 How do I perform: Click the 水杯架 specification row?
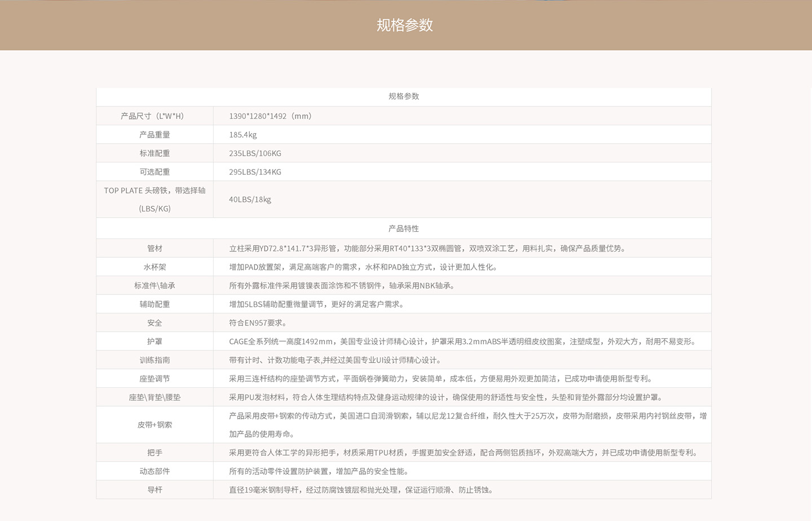point(155,267)
